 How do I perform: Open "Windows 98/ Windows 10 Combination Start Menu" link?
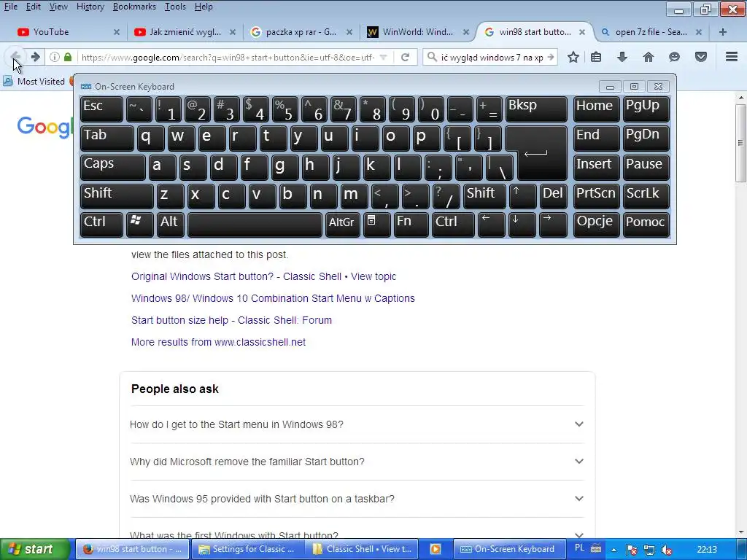pos(273,298)
